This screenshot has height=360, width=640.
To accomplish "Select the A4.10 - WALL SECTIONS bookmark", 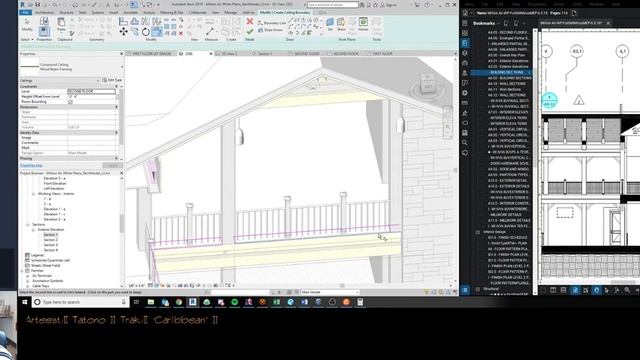I will 507,84.
